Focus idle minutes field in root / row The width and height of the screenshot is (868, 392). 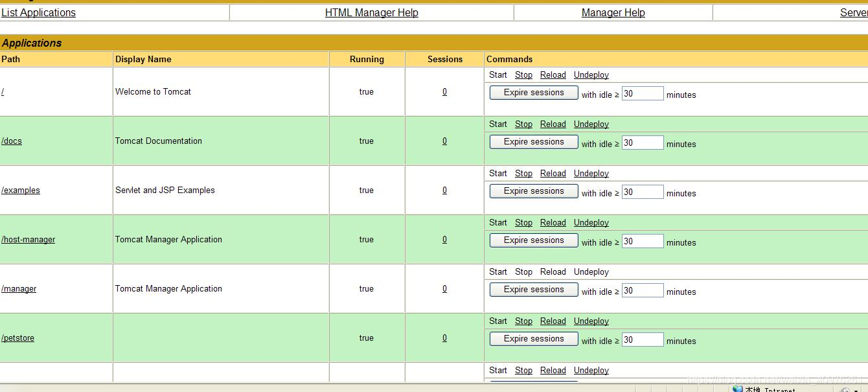[x=643, y=93]
